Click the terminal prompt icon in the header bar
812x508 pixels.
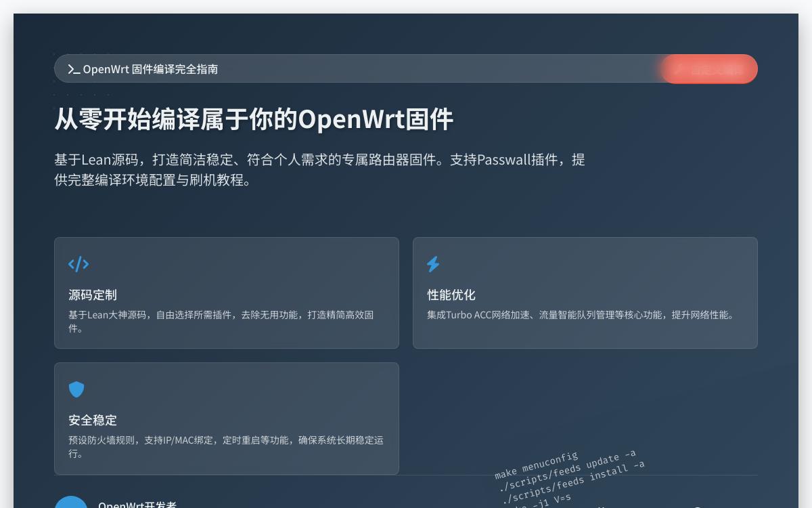[73, 68]
